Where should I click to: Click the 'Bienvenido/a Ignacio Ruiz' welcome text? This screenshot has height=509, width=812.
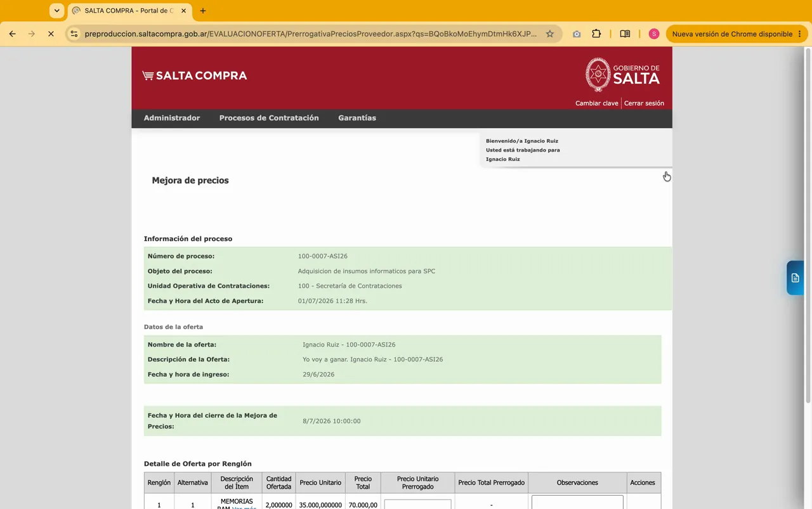coord(522,141)
